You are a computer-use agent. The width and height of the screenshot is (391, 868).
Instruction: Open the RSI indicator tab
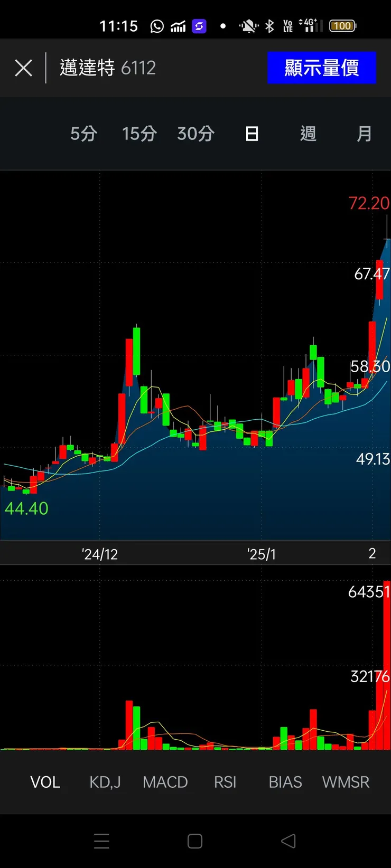click(x=225, y=782)
